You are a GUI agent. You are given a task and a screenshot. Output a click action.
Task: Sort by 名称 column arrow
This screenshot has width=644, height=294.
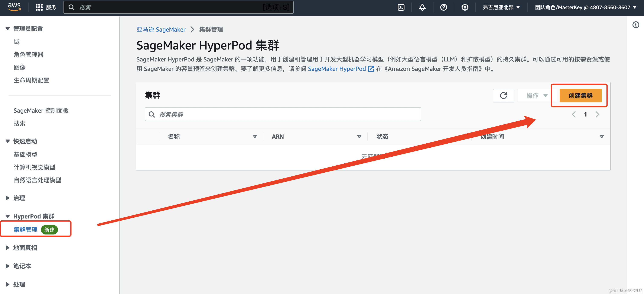click(255, 137)
